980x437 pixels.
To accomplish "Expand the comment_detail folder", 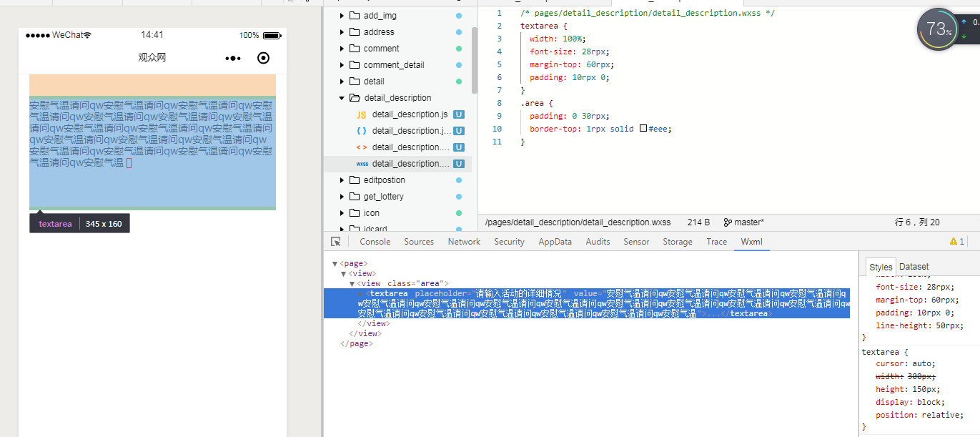I will point(342,65).
